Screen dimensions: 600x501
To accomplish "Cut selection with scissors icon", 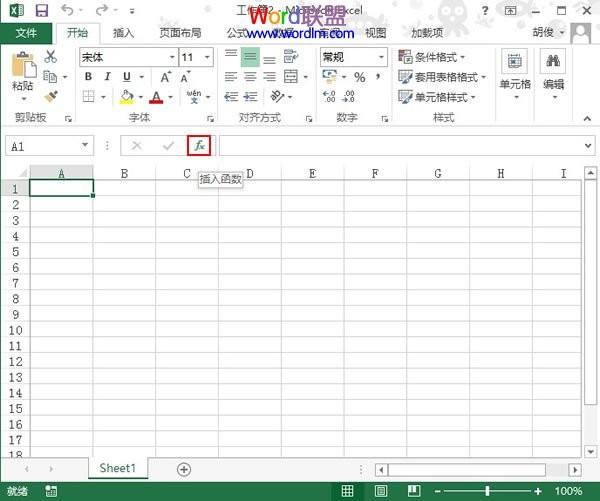I will click(x=51, y=57).
